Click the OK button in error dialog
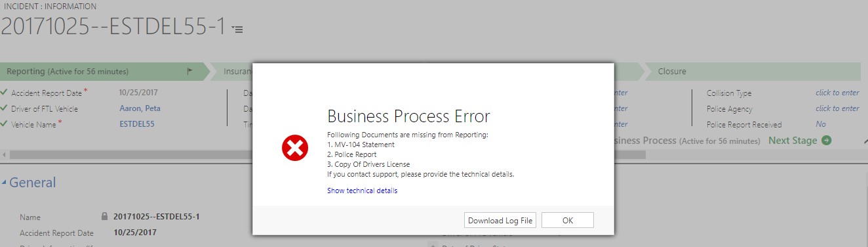This screenshot has height=247, width=868. (568, 221)
